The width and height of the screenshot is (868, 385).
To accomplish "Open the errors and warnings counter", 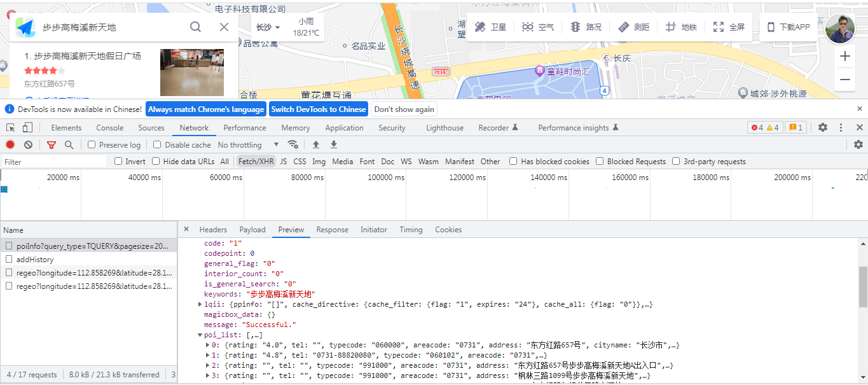I will (765, 127).
